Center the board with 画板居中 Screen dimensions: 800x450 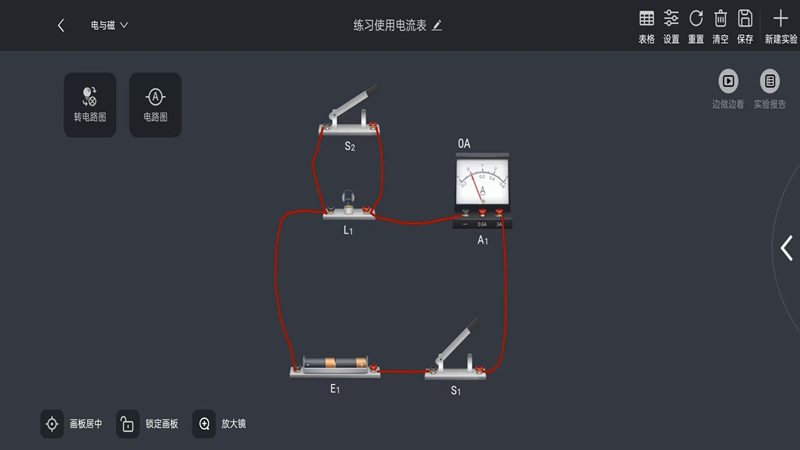point(72,423)
